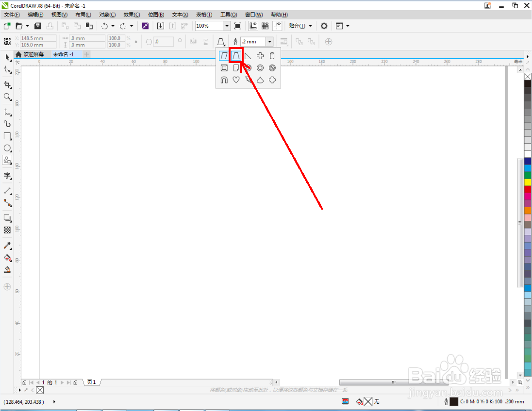Expand the redo history arrow
Viewport: 532px width, 411px height.
pyautogui.click(x=132, y=26)
